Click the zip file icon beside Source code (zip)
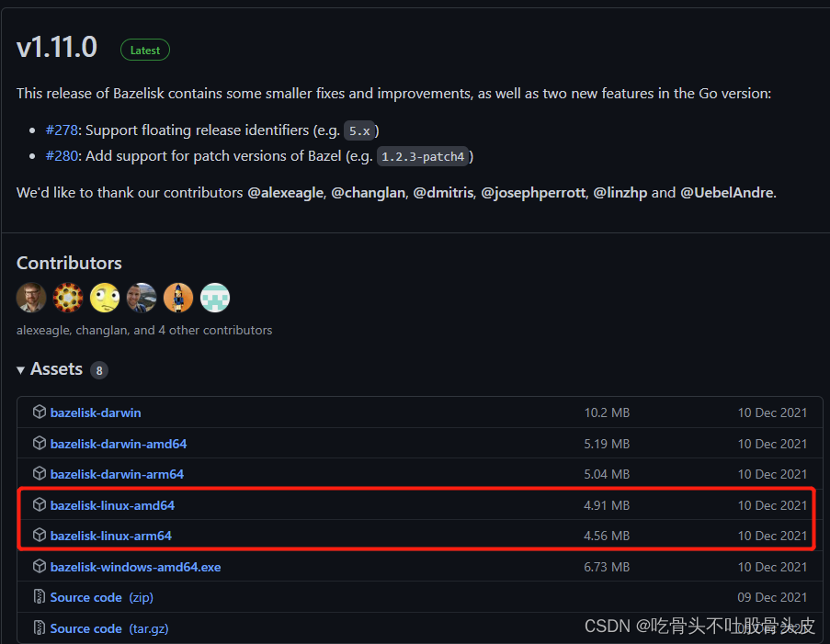 (x=40, y=596)
